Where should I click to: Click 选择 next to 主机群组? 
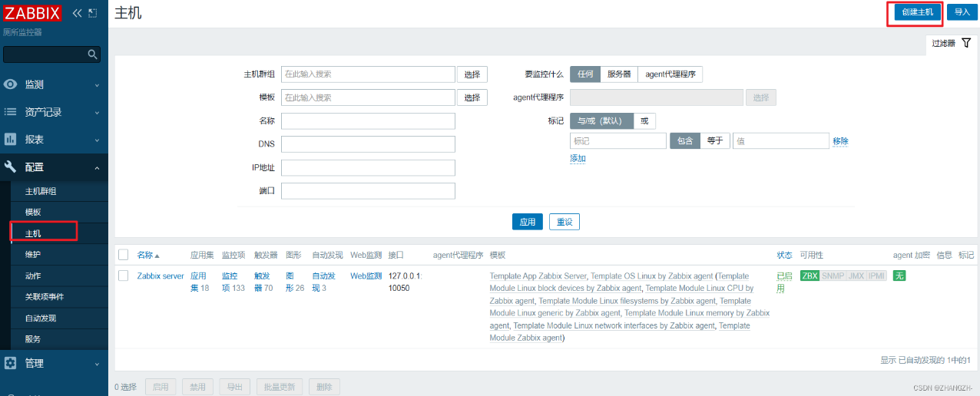(472, 74)
